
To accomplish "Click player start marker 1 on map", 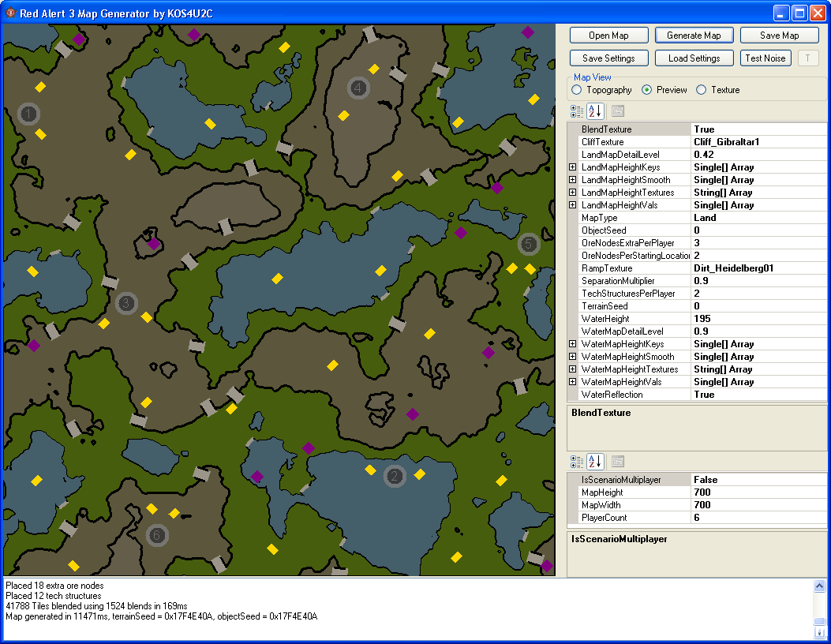I will [x=28, y=114].
